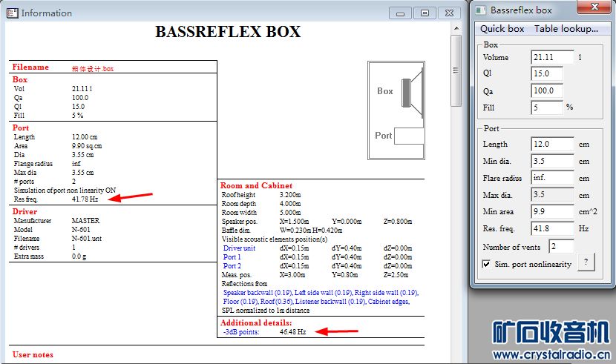The image size is (616, 364).
Task: Click the Cabinet edges link
Action: [389, 302]
